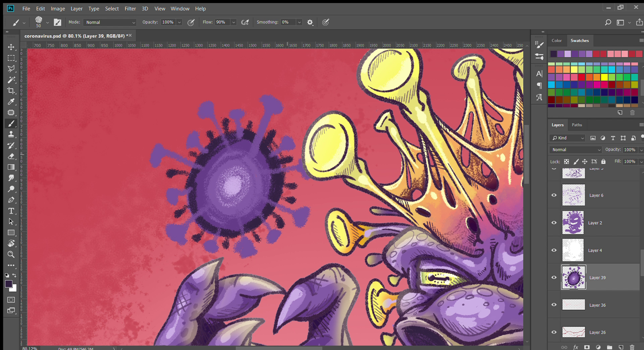Hide Layer 36 via eye icon

pyautogui.click(x=554, y=305)
